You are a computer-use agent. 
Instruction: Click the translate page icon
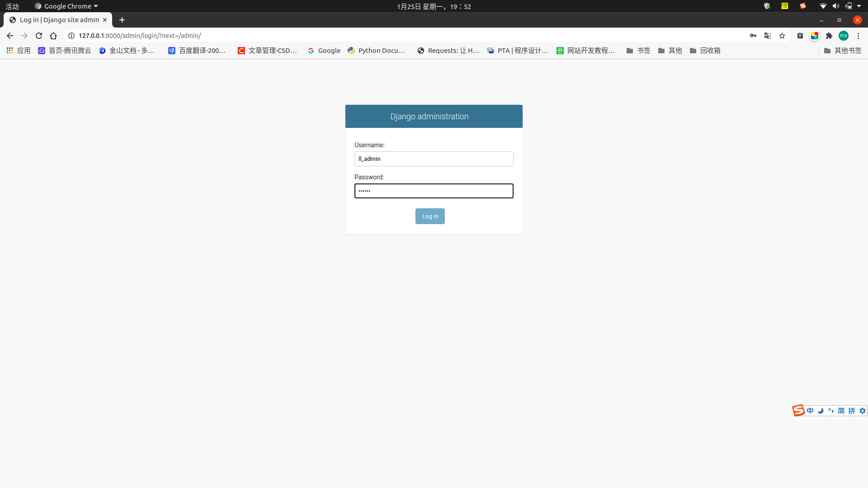pos(768,36)
